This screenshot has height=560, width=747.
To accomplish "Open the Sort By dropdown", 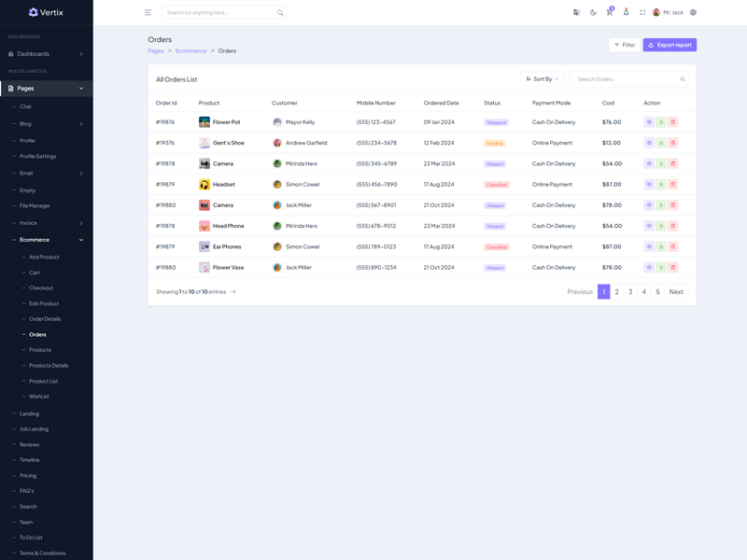I will 542,79.
